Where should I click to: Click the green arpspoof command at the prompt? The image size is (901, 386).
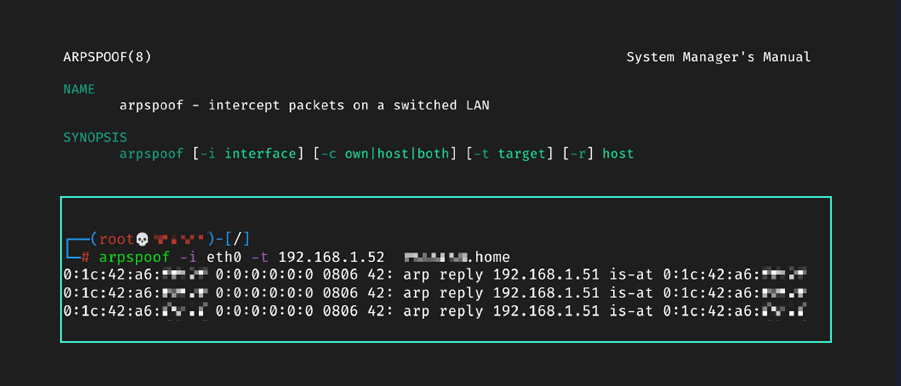[x=134, y=257]
